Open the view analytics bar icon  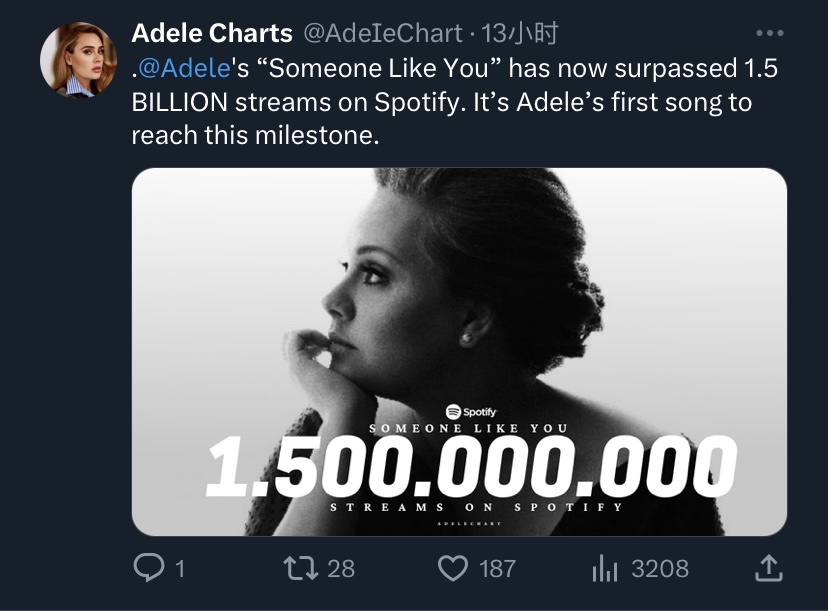click(605, 568)
